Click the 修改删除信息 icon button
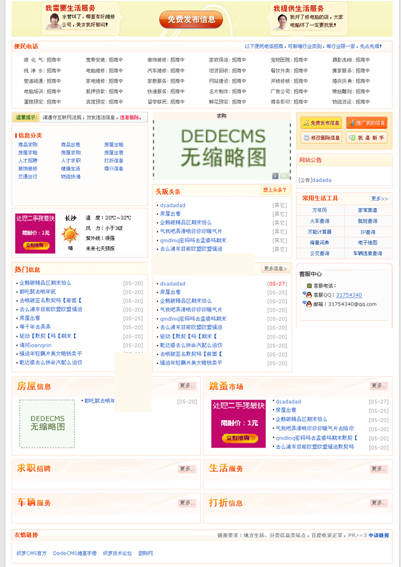 321,137
